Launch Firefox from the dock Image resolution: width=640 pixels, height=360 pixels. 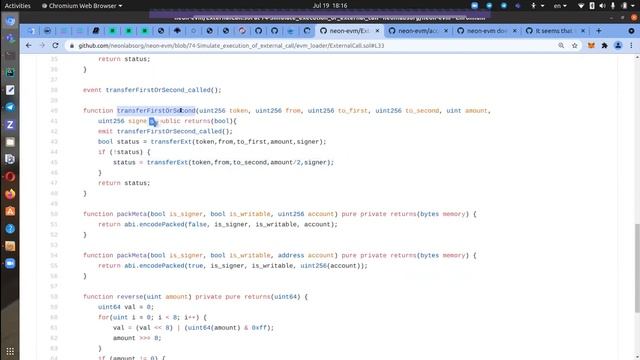[10, 194]
